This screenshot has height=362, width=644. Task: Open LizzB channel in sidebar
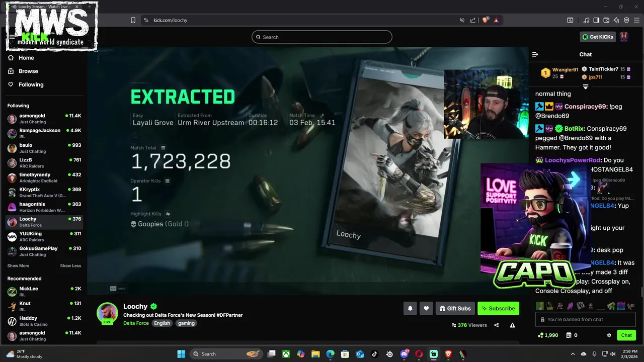pyautogui.click(x=44, y=163)
